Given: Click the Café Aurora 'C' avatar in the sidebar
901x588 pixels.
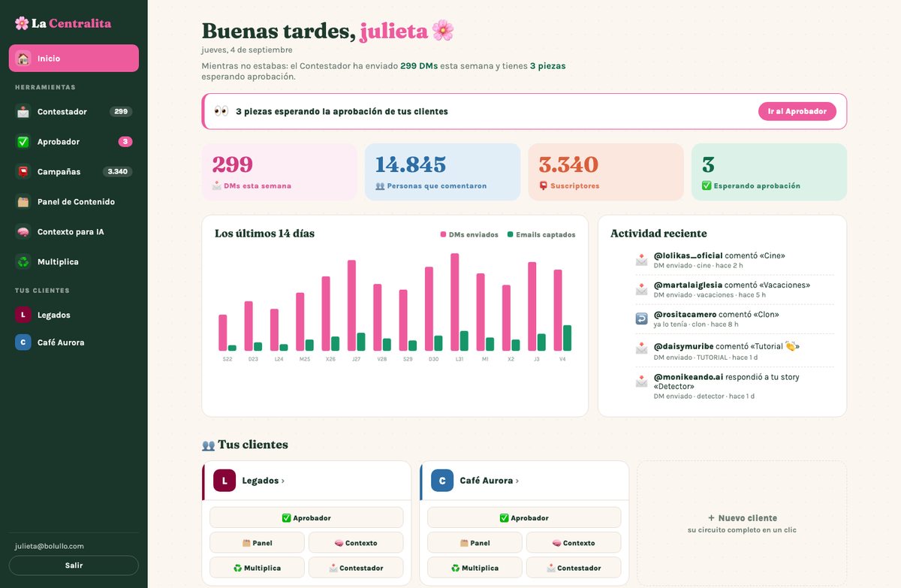Looking at the screenshot, I should 23,342.
